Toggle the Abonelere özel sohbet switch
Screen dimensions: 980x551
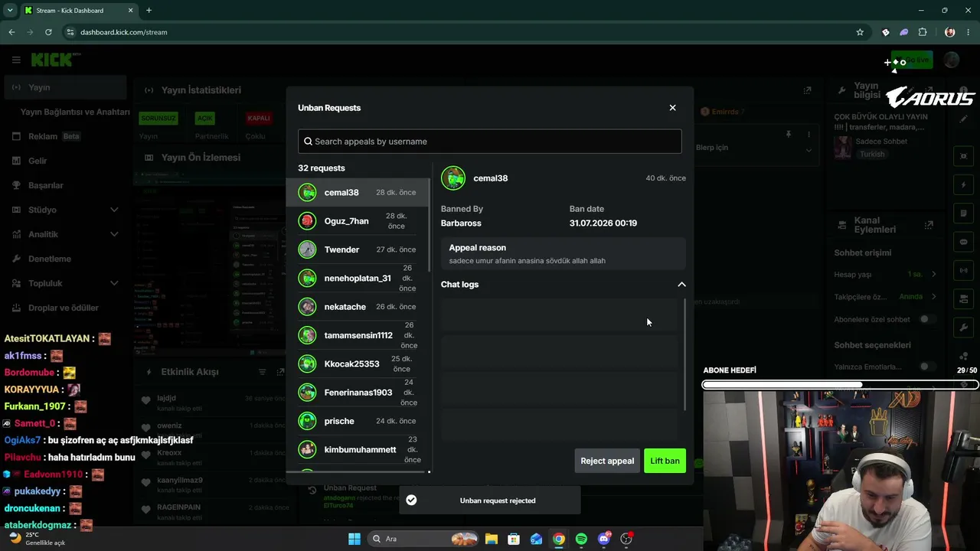click(x=927, y=319)
